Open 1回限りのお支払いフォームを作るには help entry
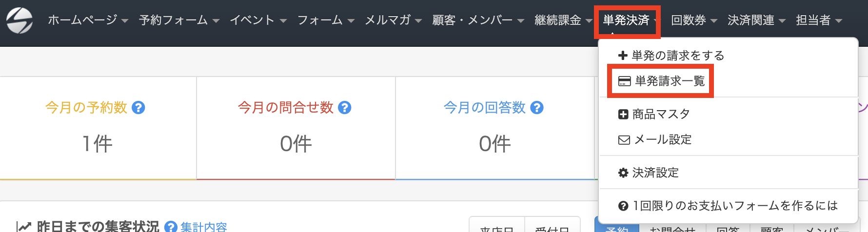The width and height of the screenshot is (868, 232). 735,206
